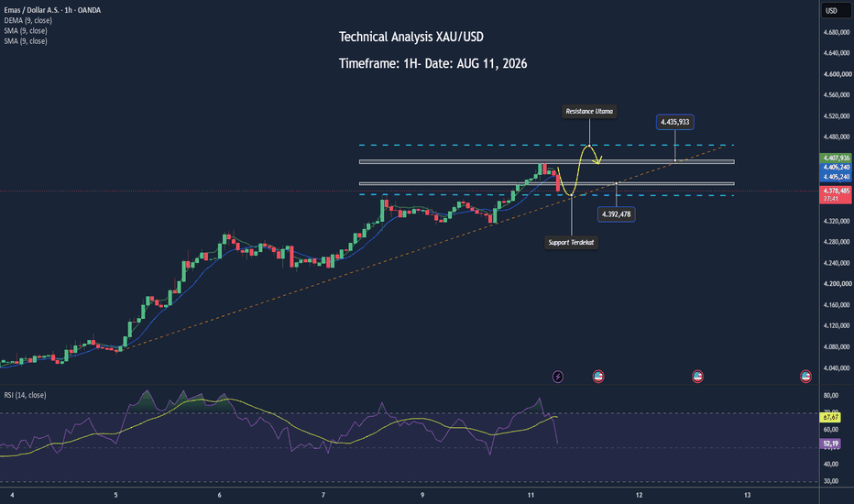This screenshot has height=504, width=854.
Task: Click date label 6 on time axis
Action: 220,495
